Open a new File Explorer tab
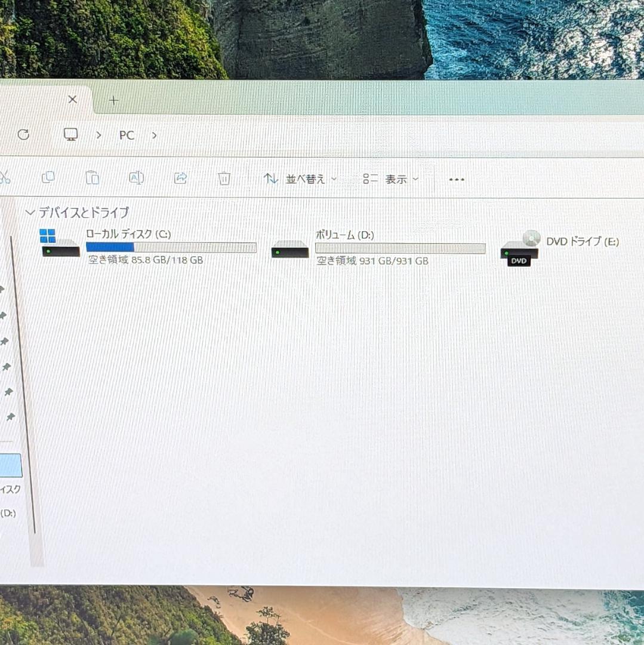644x645 pixels. pyautogui.click(x=113, y=100)
